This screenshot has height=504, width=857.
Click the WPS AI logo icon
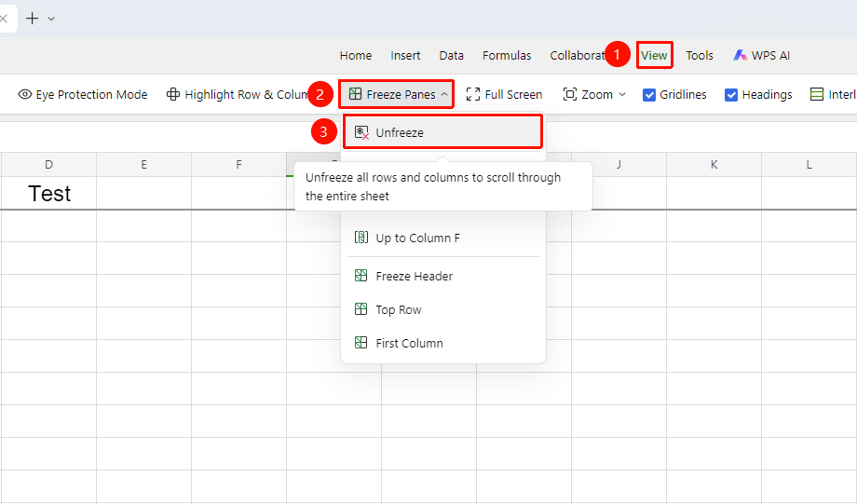(740, 55)
